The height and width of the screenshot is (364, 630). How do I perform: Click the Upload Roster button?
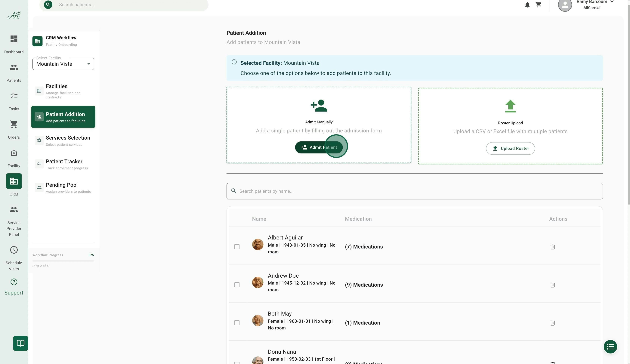[510, 149]
